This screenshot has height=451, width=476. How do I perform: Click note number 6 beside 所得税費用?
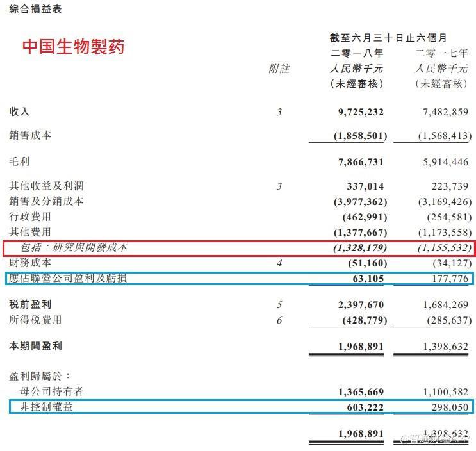[279, 320]
